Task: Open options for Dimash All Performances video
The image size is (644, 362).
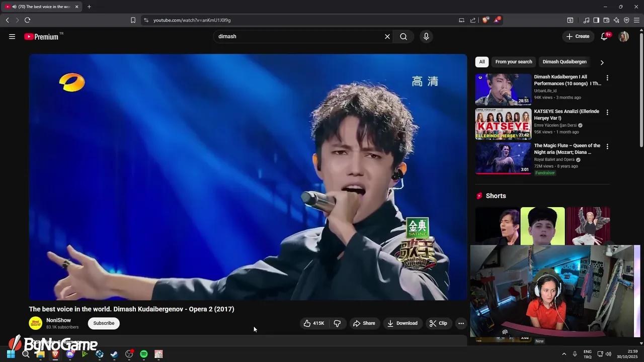Action: click(607, 78)
